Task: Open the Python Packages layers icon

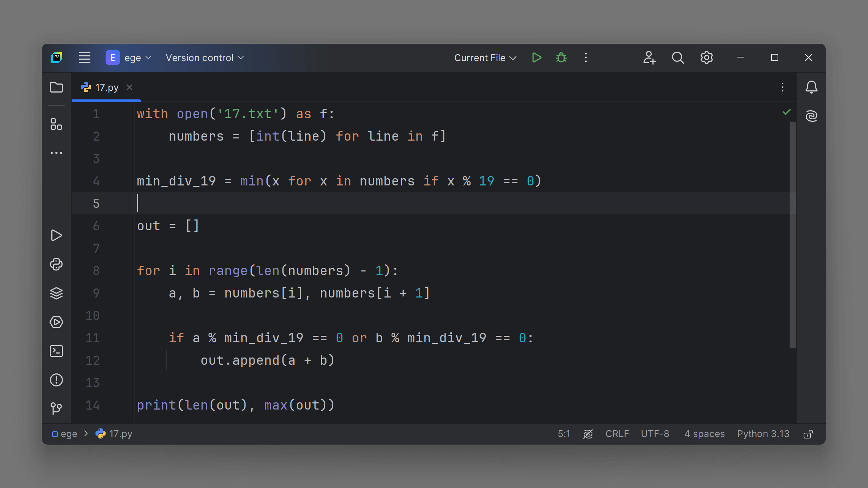Action: [56, 293]
